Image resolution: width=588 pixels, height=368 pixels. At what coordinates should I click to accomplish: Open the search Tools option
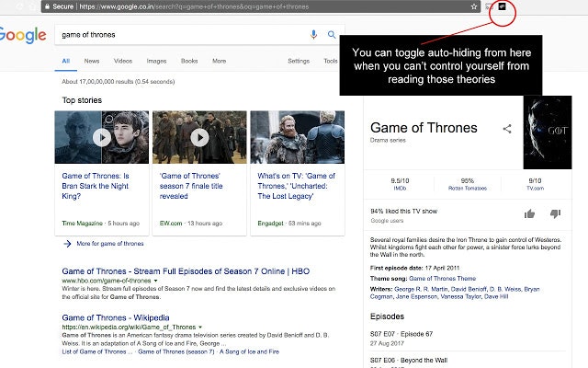click(x=331, y=61)
